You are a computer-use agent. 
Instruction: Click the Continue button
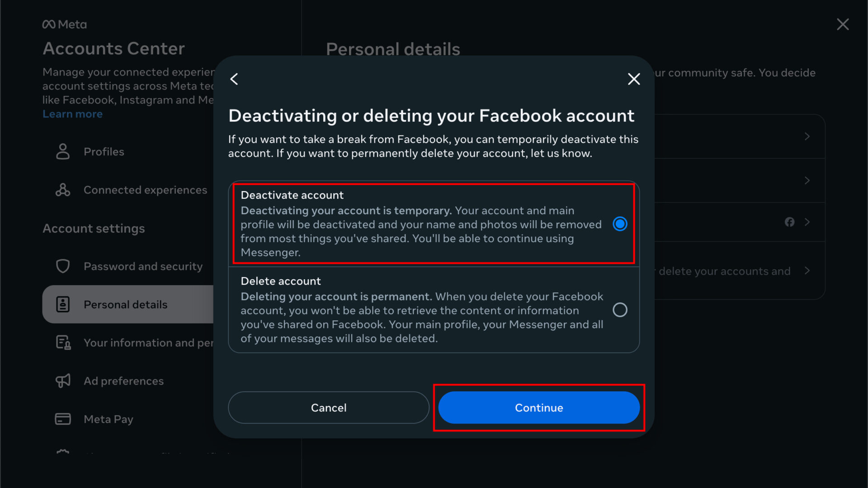click(x=538, y=407)
